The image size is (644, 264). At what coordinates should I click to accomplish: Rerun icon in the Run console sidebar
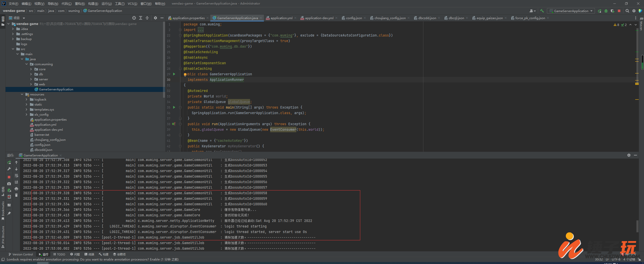tap(9, 162)
